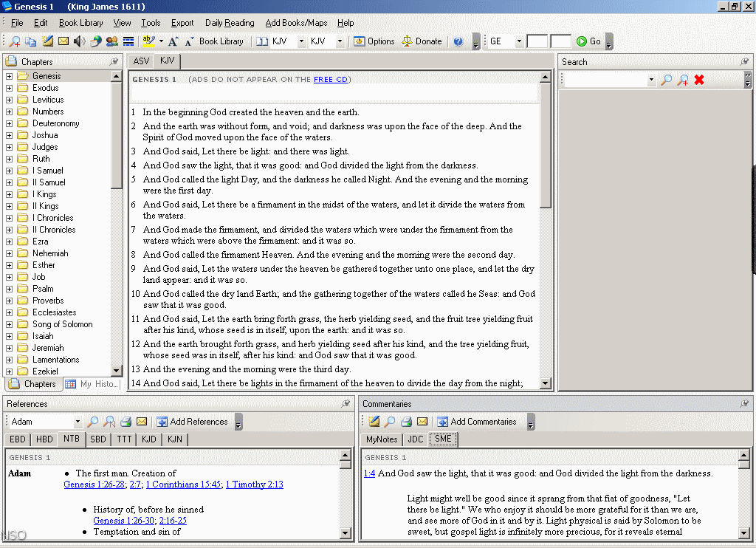
Task: Open the highlighter color dropdown arrow
Action: [161, 41]
